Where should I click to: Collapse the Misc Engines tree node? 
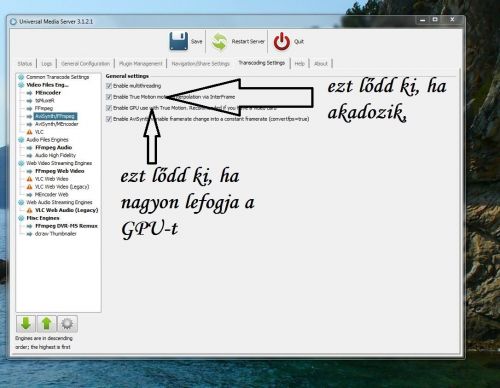(21, 218)
